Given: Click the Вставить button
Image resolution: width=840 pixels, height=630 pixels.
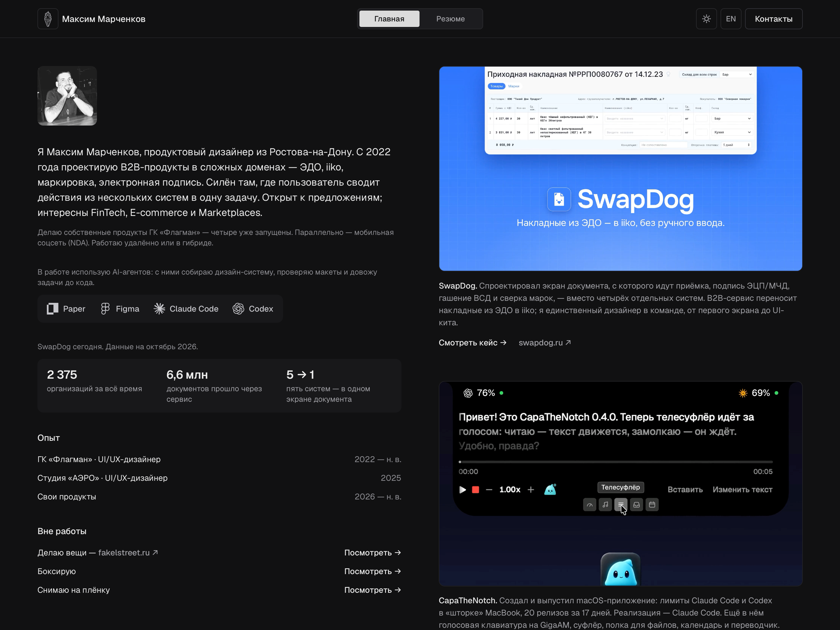Looking at the screenshot, I should [x=685, y=490].
